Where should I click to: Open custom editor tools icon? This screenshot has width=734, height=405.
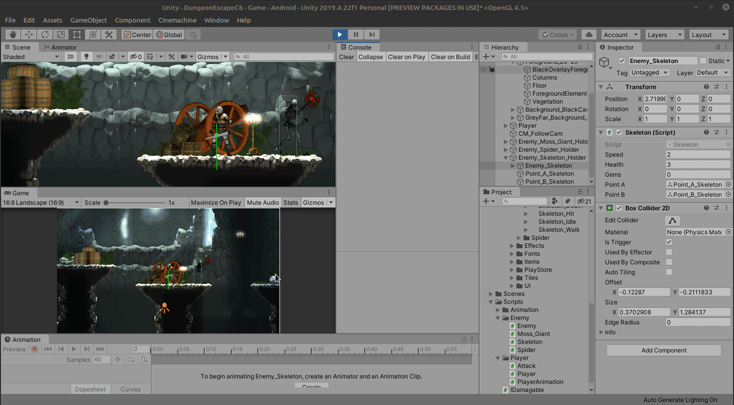click(x=109, y=35)
